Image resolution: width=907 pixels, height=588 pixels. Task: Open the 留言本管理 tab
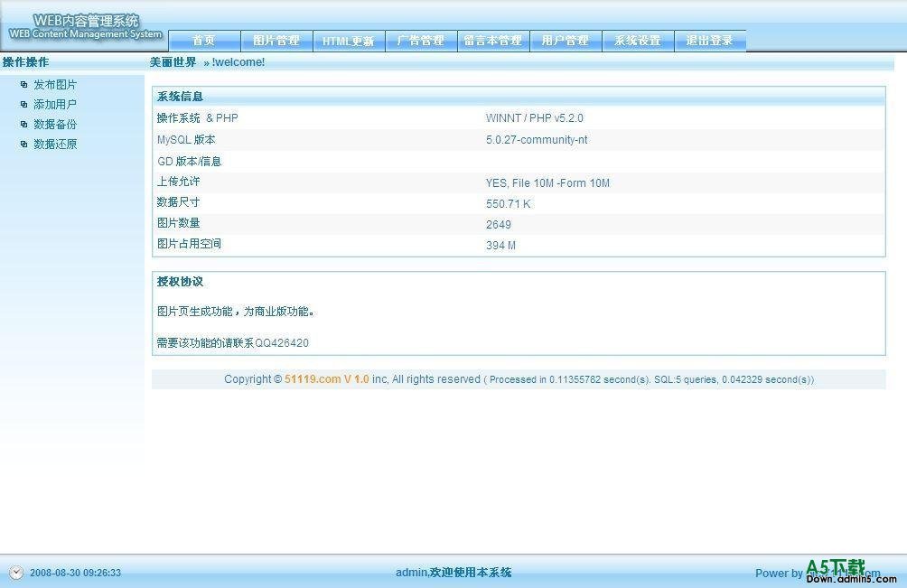(x=493, y=41)
